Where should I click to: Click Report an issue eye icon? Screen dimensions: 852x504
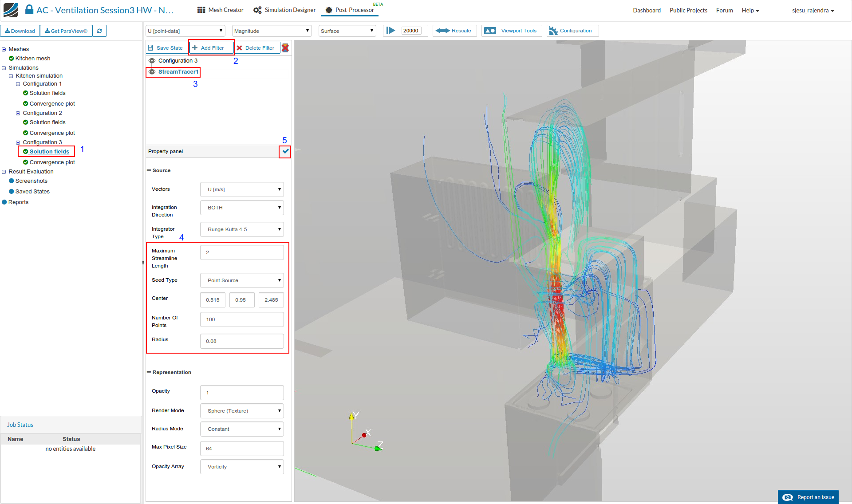pyautogui.click(x=787, y=497)
